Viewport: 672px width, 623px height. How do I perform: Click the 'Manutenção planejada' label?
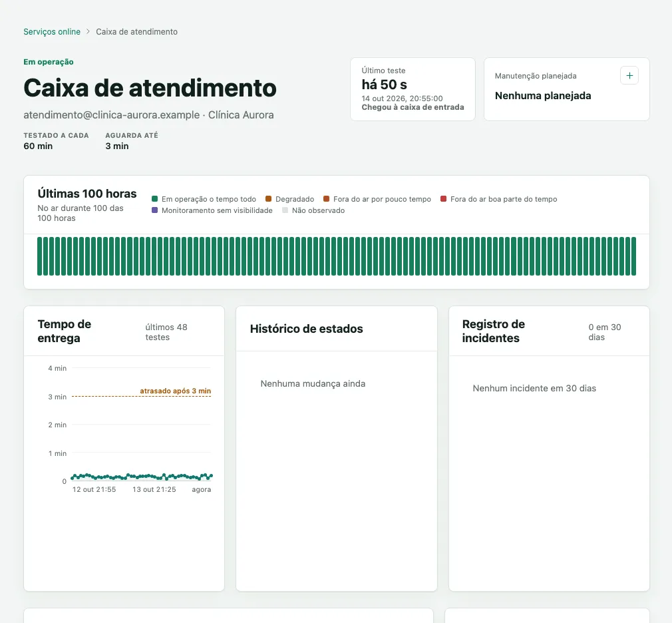tap(536, 76)
